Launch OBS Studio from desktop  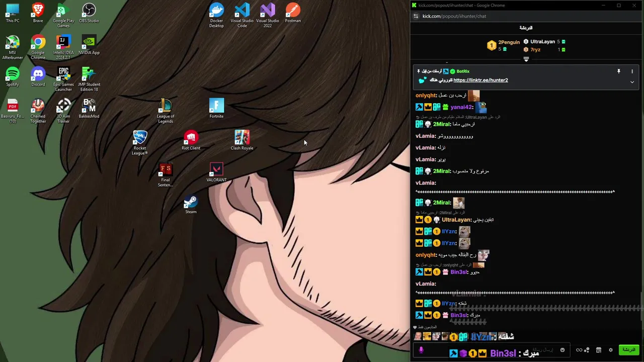pos(89,13)
